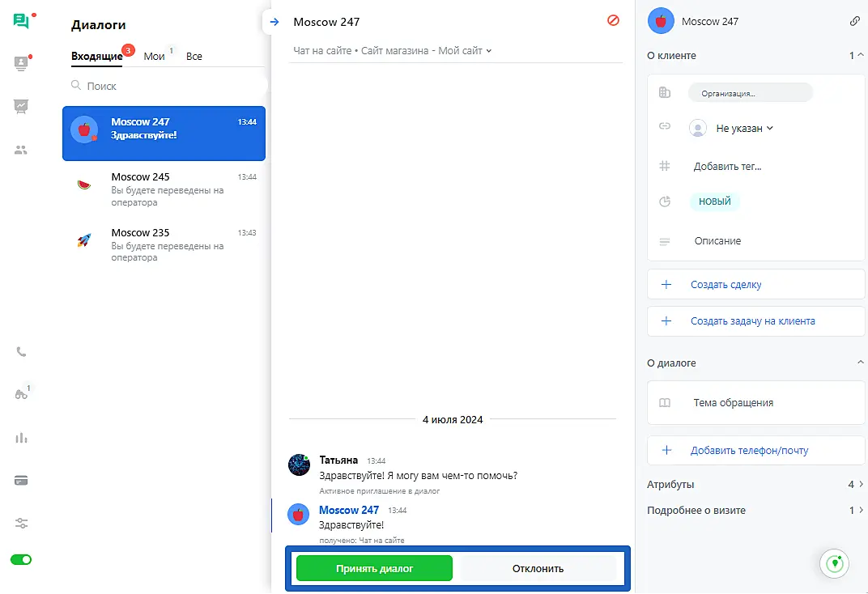
Task: Click the 'Принять диалог' button
Action: pyautogui.click(x=374, y=568)
